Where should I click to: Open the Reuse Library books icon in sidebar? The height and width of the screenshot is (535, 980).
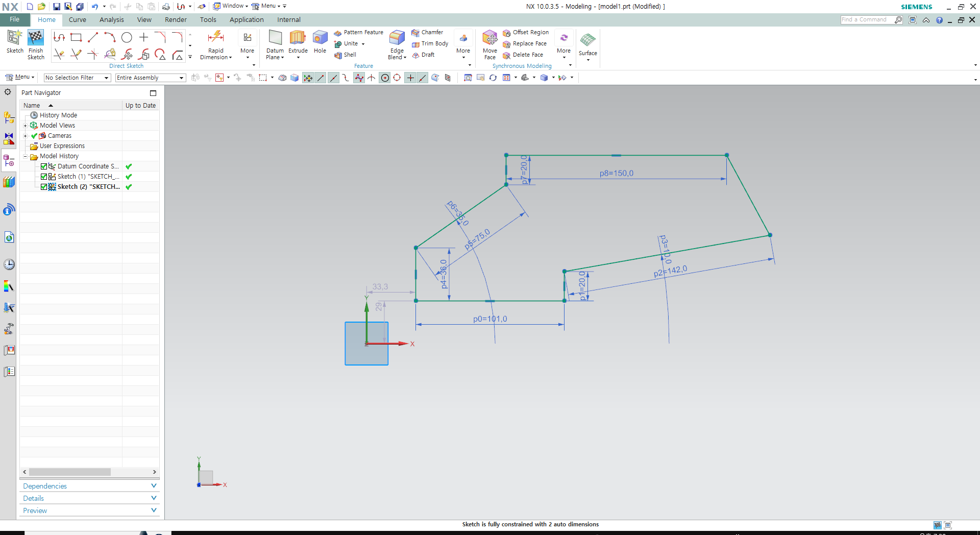point(9,182)
